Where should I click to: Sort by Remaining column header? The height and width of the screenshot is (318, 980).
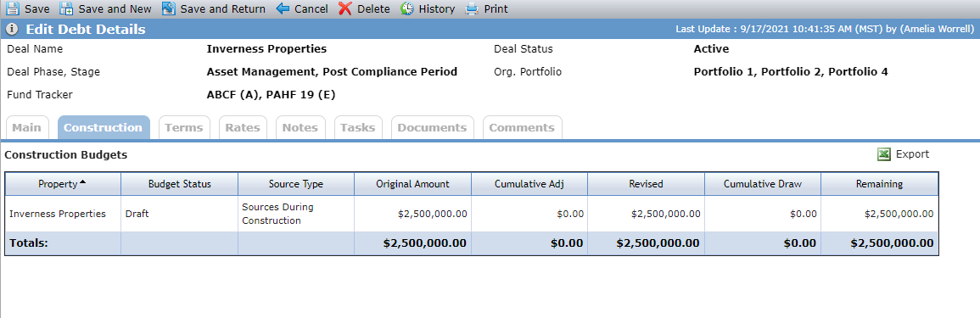(879, 184)
